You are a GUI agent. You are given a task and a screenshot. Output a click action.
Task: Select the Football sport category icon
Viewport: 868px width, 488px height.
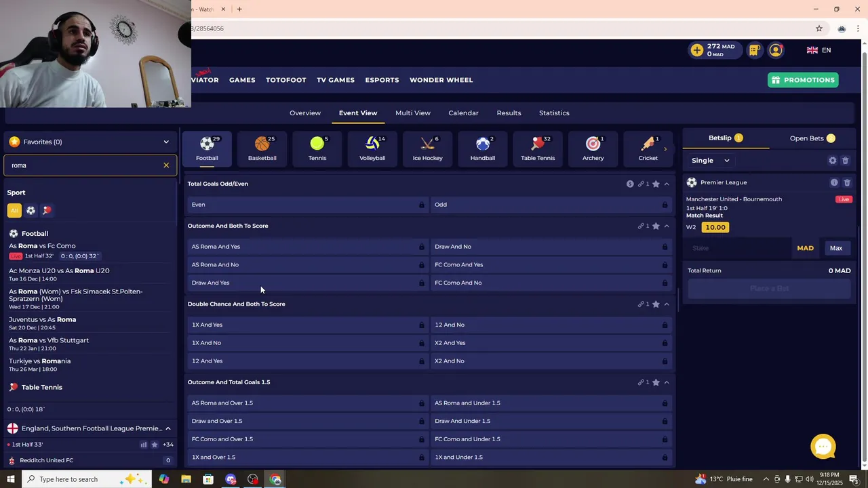207,148
